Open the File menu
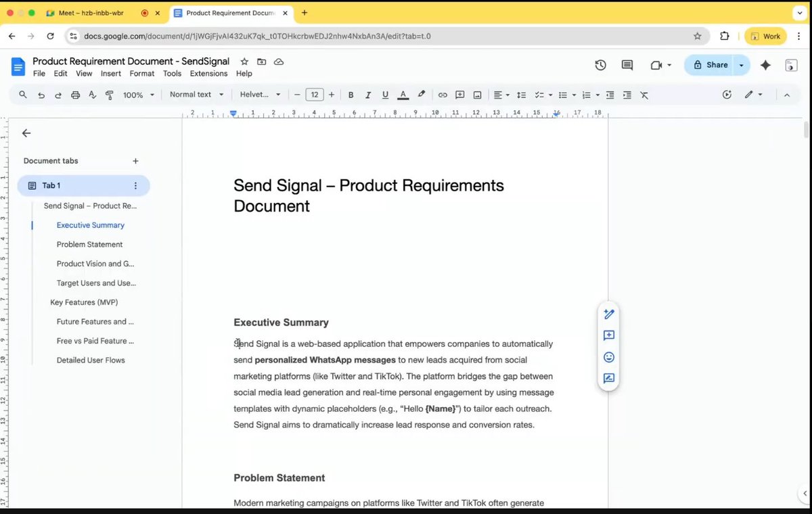This screenshot has height=514, width=812. click(39, 74)
